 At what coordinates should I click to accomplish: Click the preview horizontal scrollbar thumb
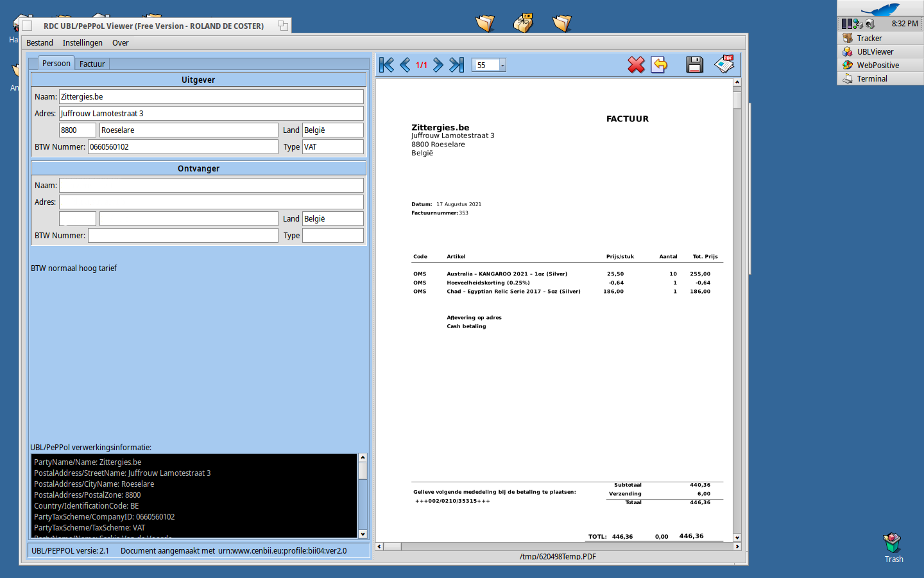pyautogui.click(x=393, y=547)
